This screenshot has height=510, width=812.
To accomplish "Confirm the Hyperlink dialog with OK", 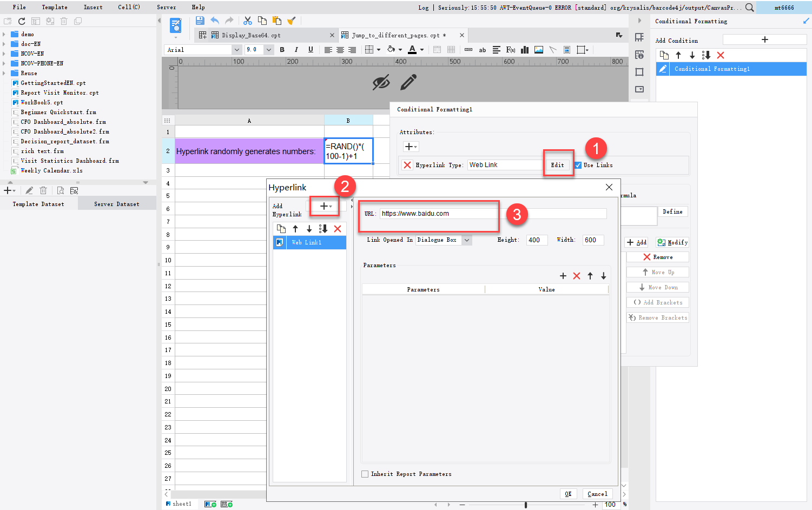I will [568, 494].
